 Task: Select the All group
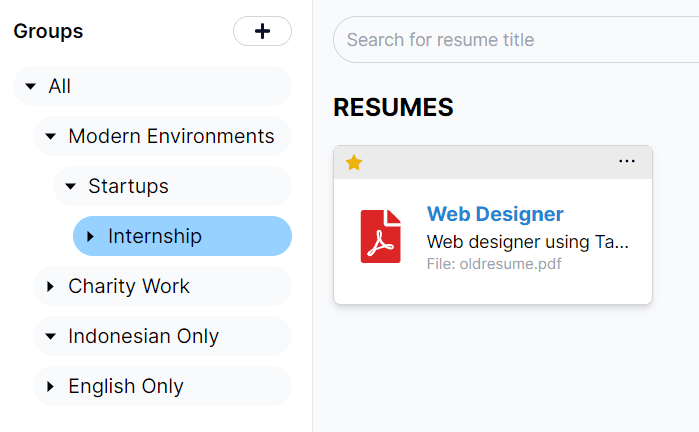(152, 86)
